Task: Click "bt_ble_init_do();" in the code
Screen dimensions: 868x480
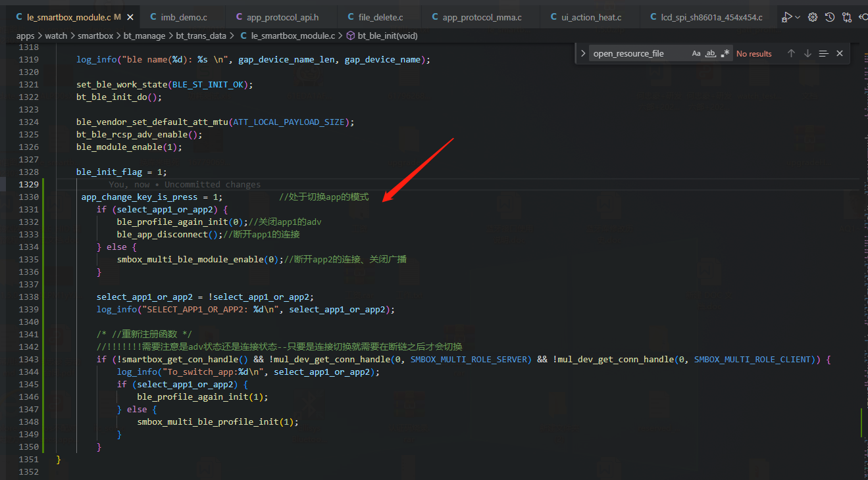Action: pyautogui.click(x=119, y=97)
